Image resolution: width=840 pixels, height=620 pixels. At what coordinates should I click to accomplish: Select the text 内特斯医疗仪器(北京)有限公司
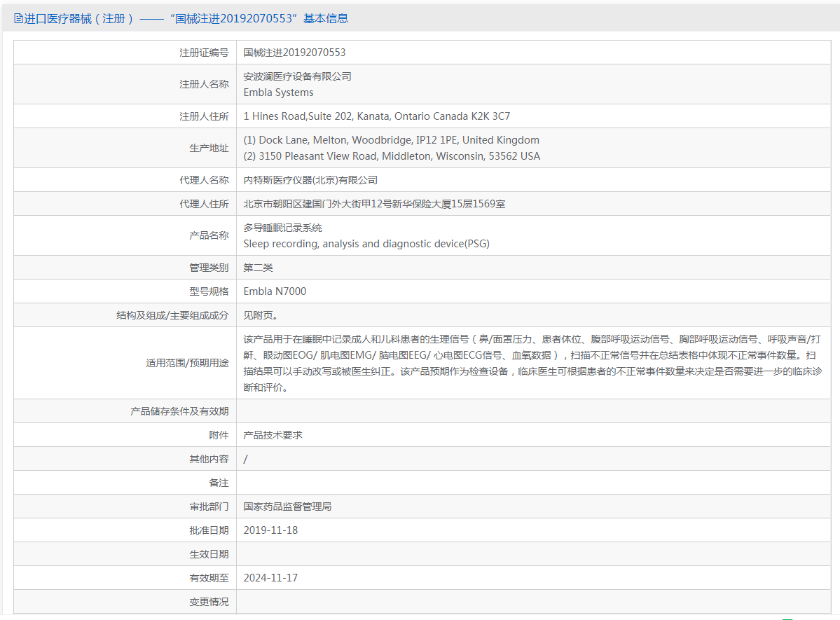[x=310, y=180]
